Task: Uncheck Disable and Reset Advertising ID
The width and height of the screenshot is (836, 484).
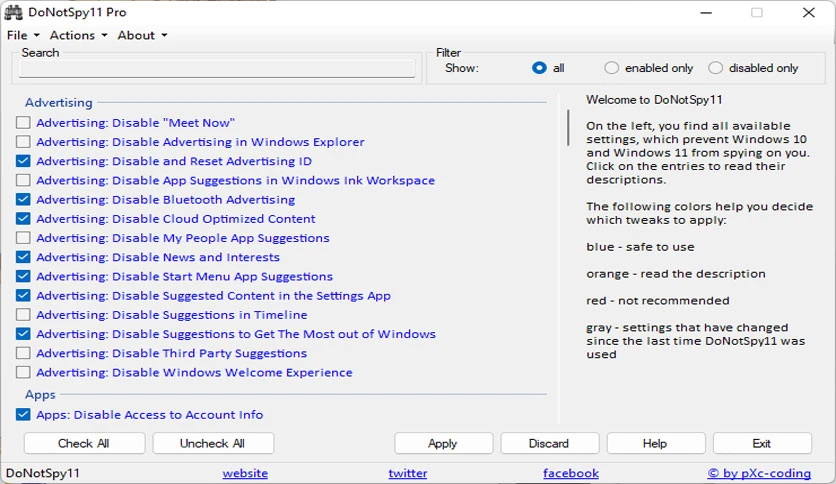Action: [x=23, y=161]
